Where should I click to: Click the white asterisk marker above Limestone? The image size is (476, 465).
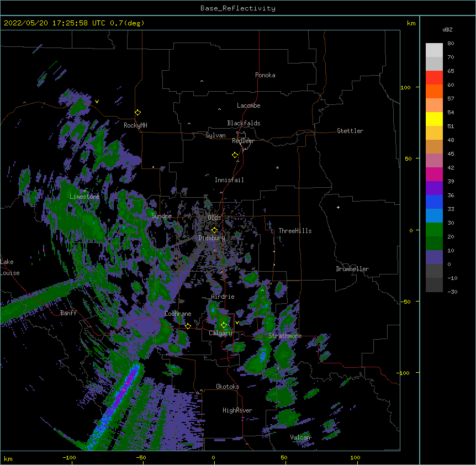pyautogui.click(x=84, y=191)
